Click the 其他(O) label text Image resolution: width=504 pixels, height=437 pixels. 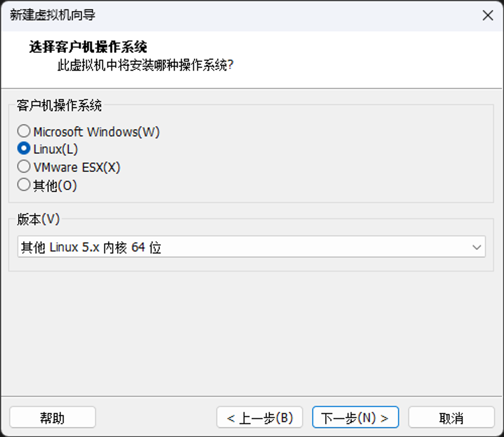point(55,186)
